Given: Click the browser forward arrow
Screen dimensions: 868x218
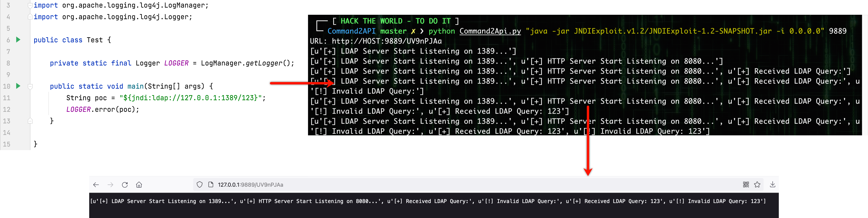Looking at the screenshot, I should click(110, 185).
